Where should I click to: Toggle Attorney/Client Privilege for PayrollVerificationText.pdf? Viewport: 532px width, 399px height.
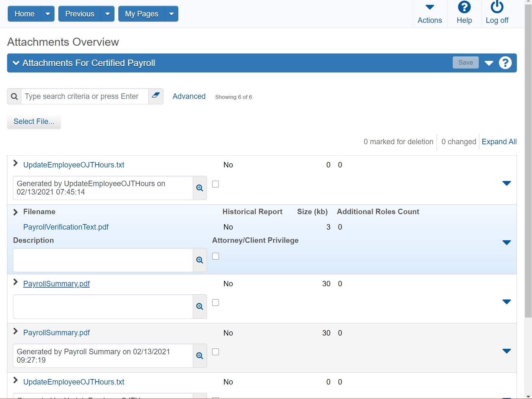pyautogui.click(x=216, y=256)
